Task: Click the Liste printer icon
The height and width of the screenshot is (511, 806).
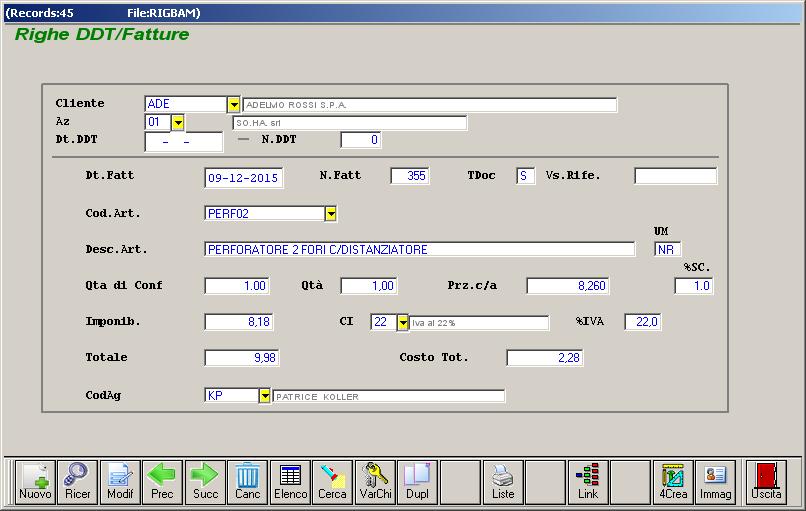Action: 503,482
